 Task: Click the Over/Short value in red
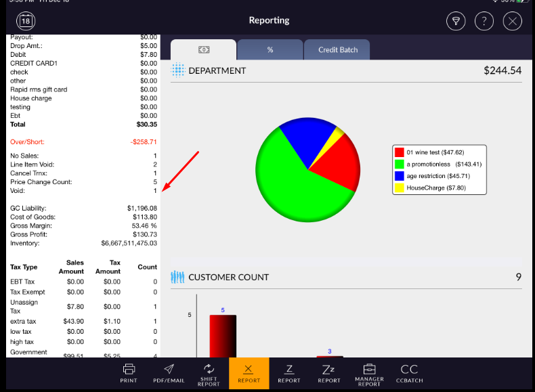click(x=143, y=142)
